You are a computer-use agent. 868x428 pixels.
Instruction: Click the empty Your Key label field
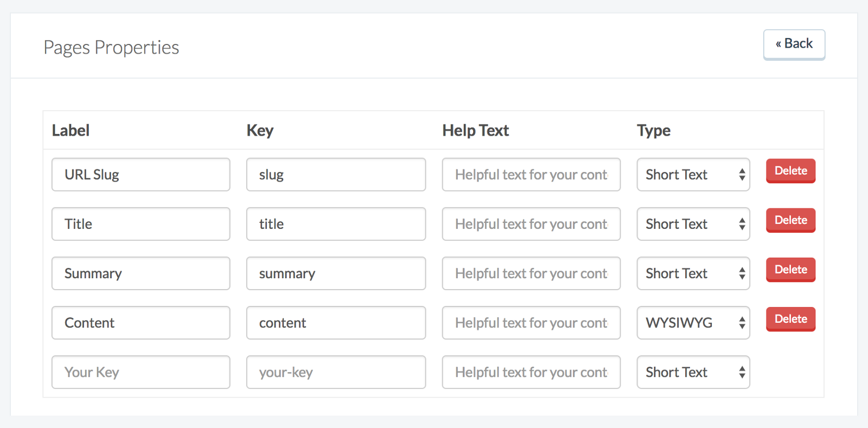point(141,372)
